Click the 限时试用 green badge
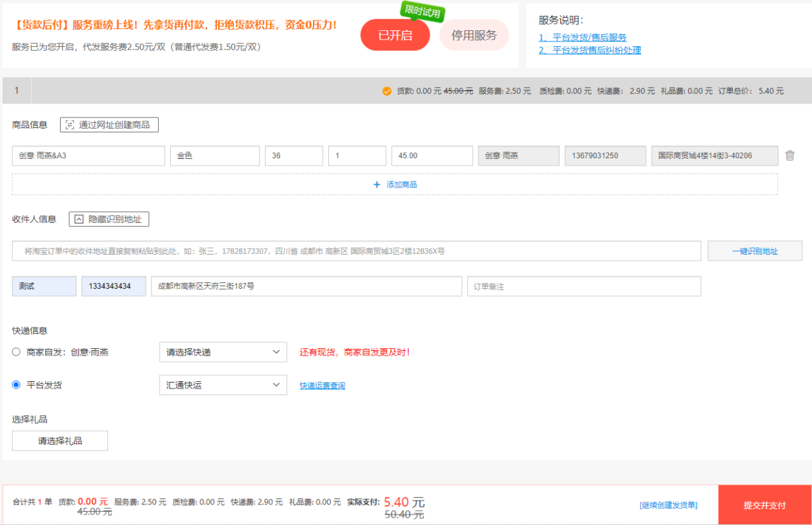 (422, 13)
